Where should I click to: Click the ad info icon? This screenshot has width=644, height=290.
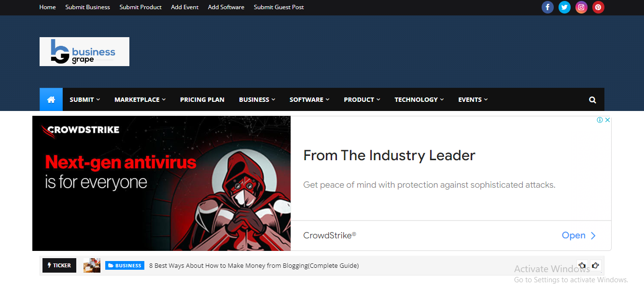600,120
